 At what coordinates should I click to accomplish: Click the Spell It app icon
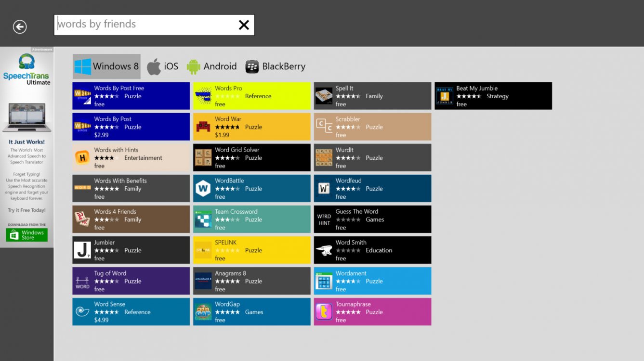[x=324, y=96]
